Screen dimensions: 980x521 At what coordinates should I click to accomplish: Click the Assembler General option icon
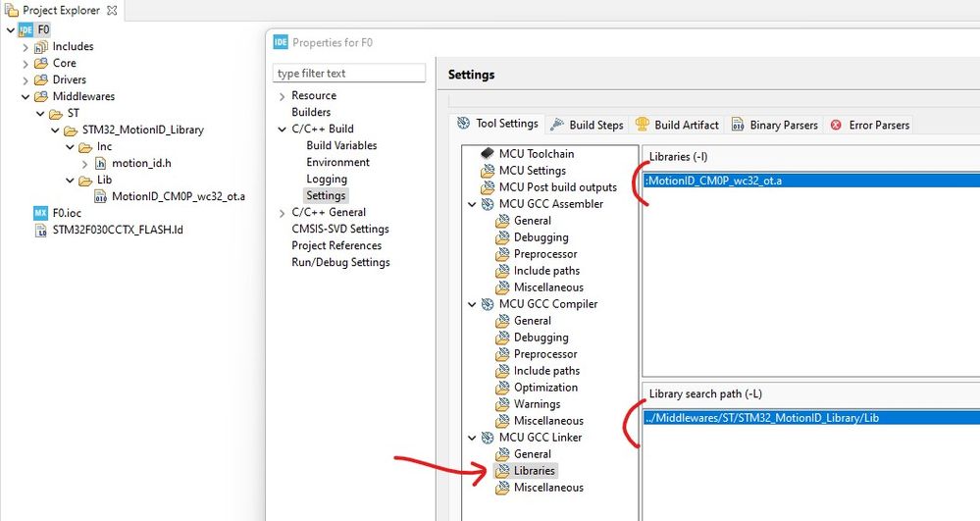pyautogui.click(x=502, y=221)
